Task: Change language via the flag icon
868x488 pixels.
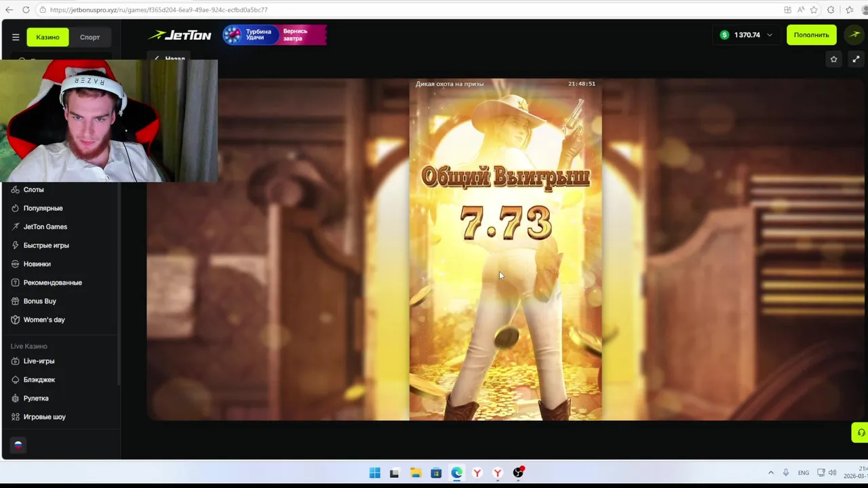Action: point(18,445)
